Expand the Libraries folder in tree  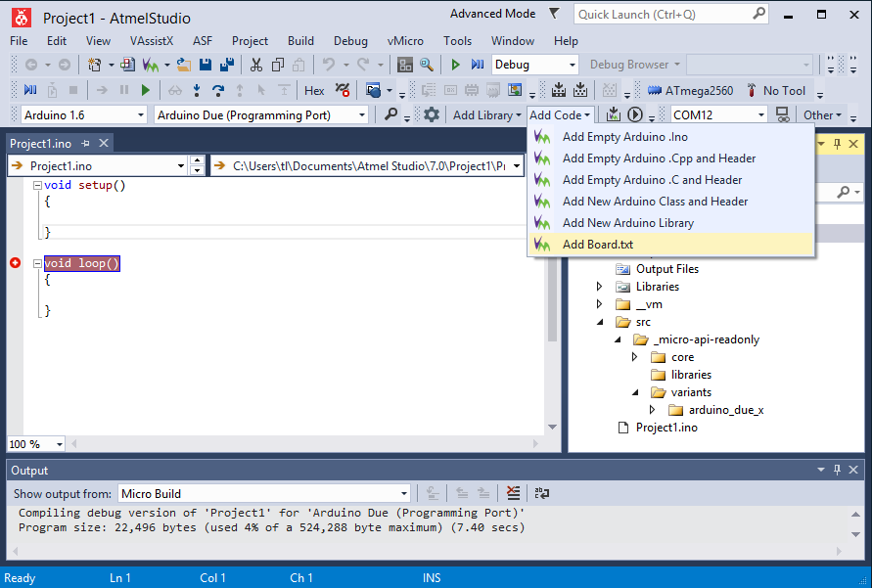point(600,287)
